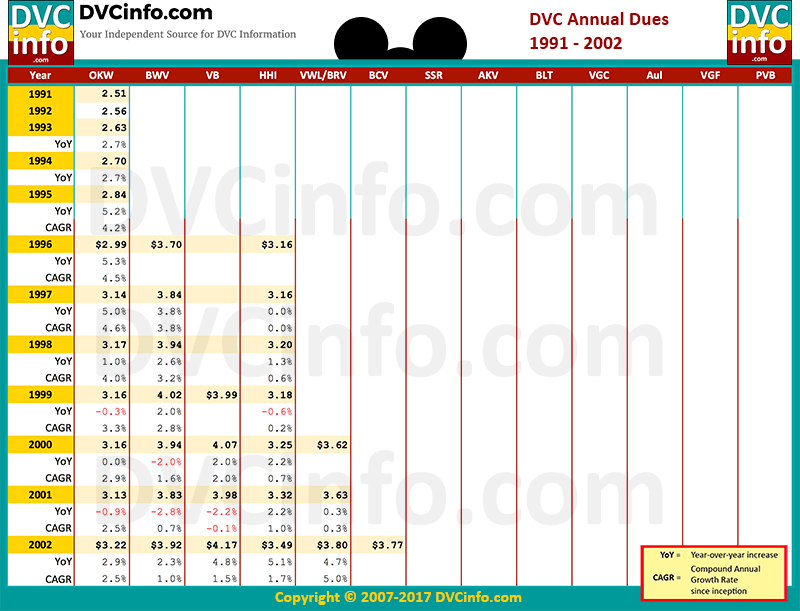Click the OKW column header
The image size is (800, 611).
point(101,75)
